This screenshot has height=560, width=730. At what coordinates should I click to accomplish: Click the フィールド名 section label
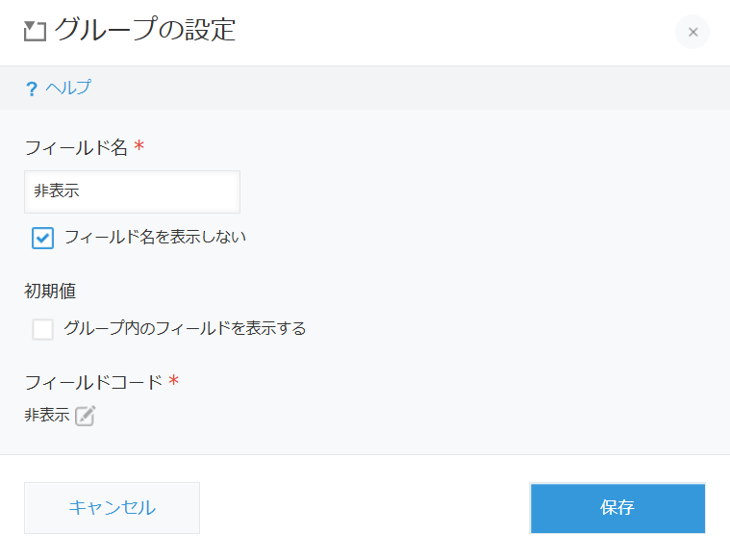pos(76,147)
